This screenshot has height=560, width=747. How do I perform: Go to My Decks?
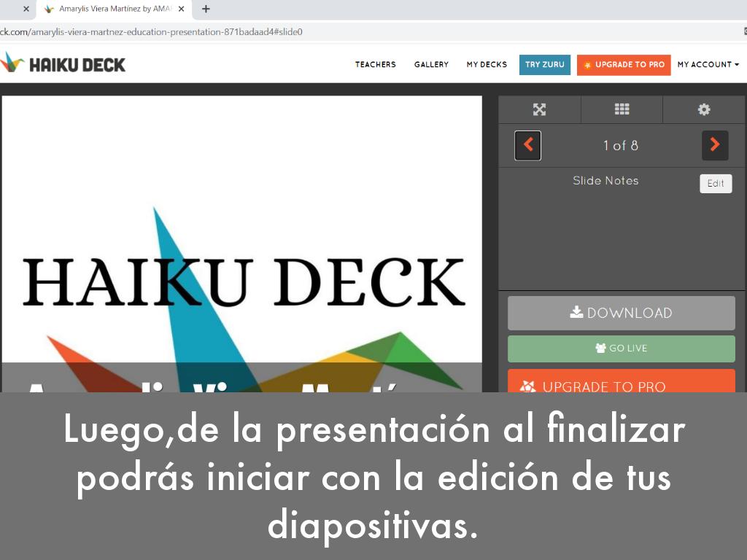[x=487, y=65]
